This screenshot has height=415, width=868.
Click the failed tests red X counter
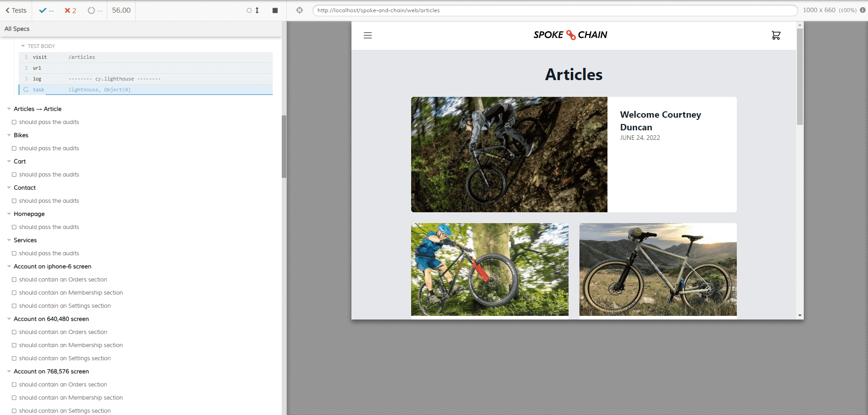pyautogui.click(x=70, y=10)
